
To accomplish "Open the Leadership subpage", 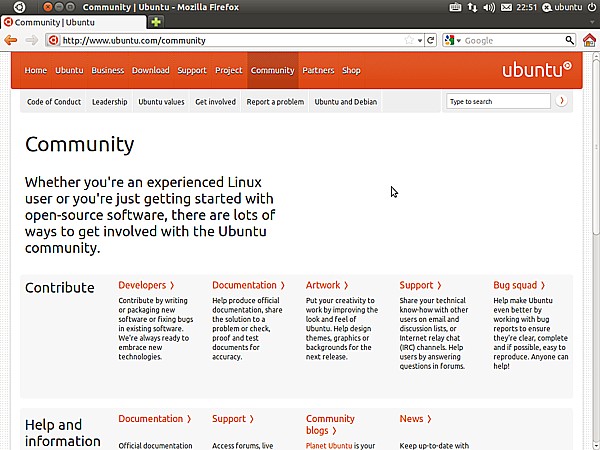I will (109, 102).
